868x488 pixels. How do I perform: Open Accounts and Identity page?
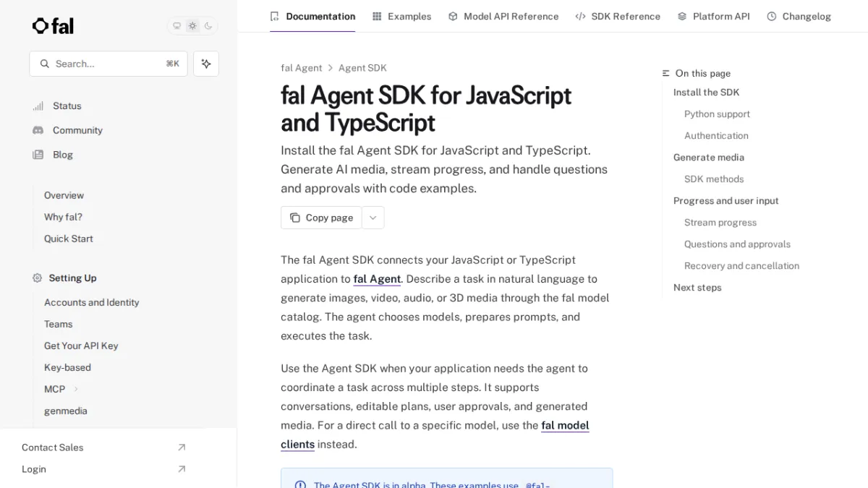(92, 302)
